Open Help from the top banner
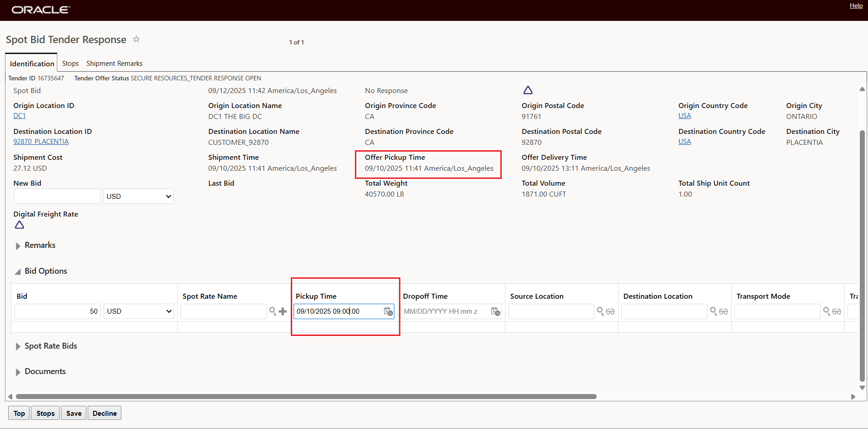Screen dimensions: 868x429 [x=856, y=5]
